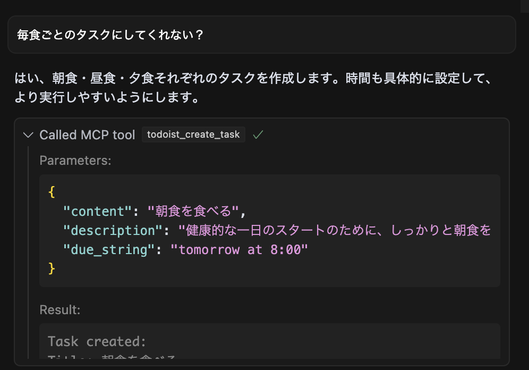Click the Parameters: label

[x=75, y=161]
